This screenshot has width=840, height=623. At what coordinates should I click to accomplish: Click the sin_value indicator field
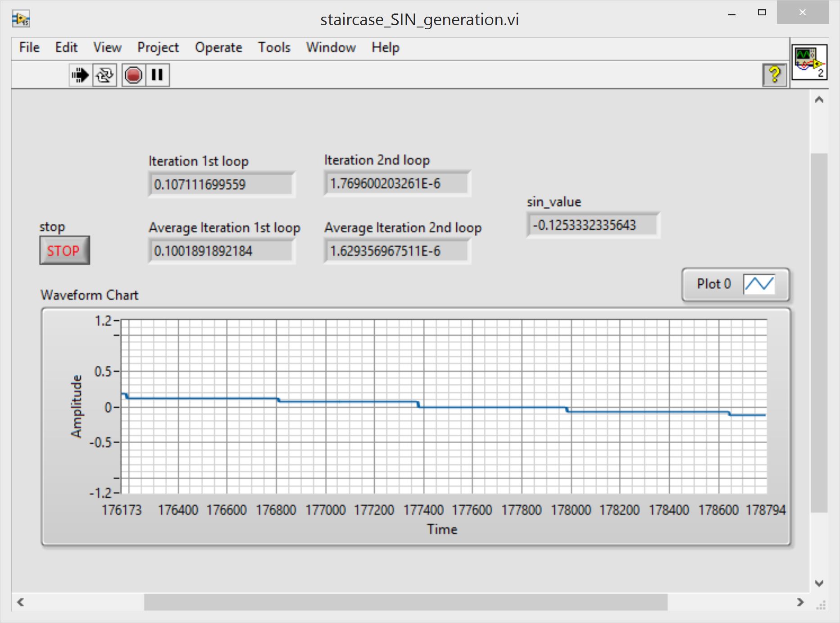click(x=593, y=225)
